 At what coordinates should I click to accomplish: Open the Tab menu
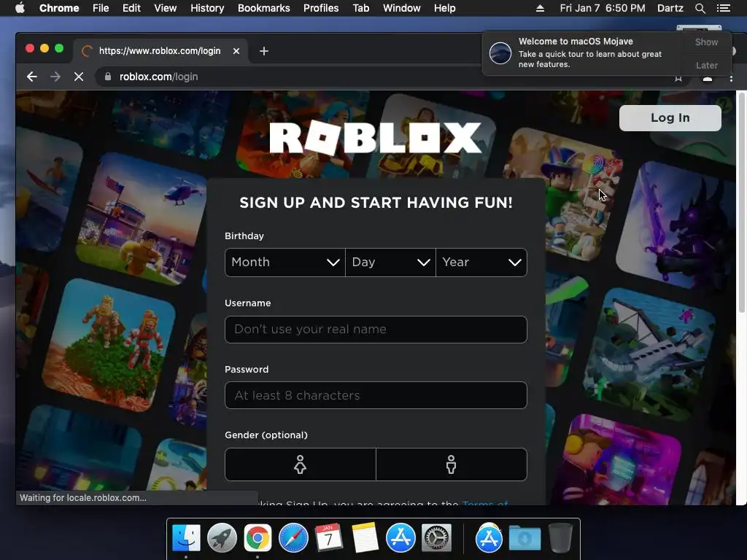361,8
